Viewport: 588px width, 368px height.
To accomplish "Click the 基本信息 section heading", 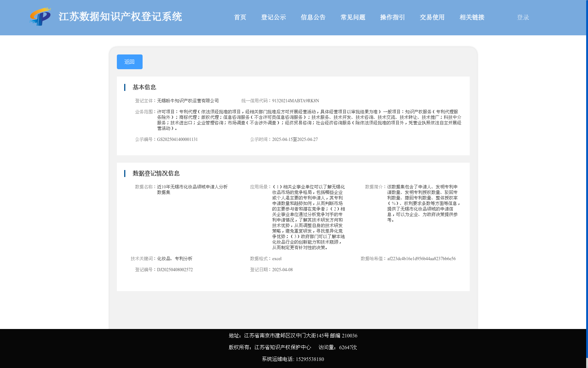I will tap(144, 87).
